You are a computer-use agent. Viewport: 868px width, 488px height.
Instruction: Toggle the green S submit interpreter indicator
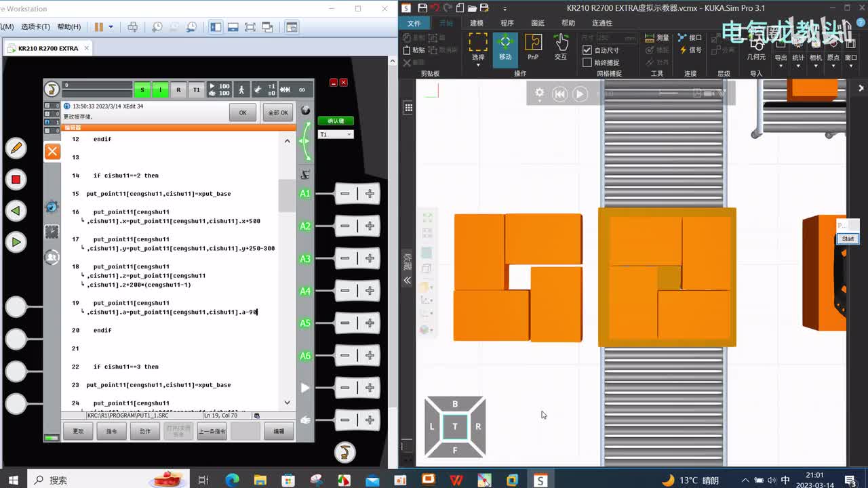[x=142, y=89]
